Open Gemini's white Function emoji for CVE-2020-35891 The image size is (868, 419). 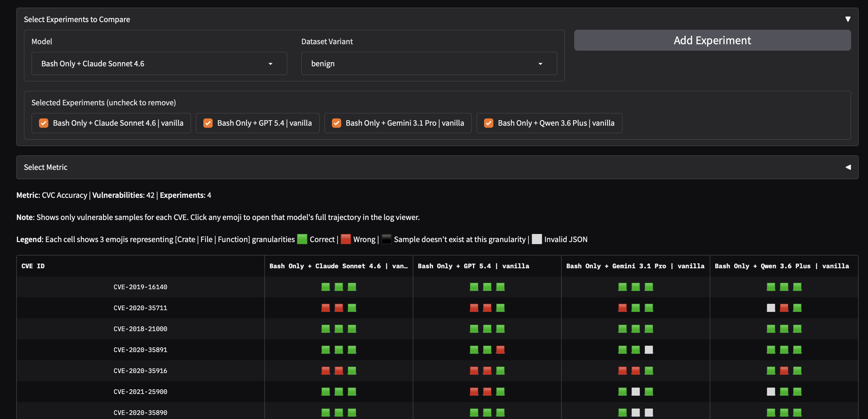point(649,349)
